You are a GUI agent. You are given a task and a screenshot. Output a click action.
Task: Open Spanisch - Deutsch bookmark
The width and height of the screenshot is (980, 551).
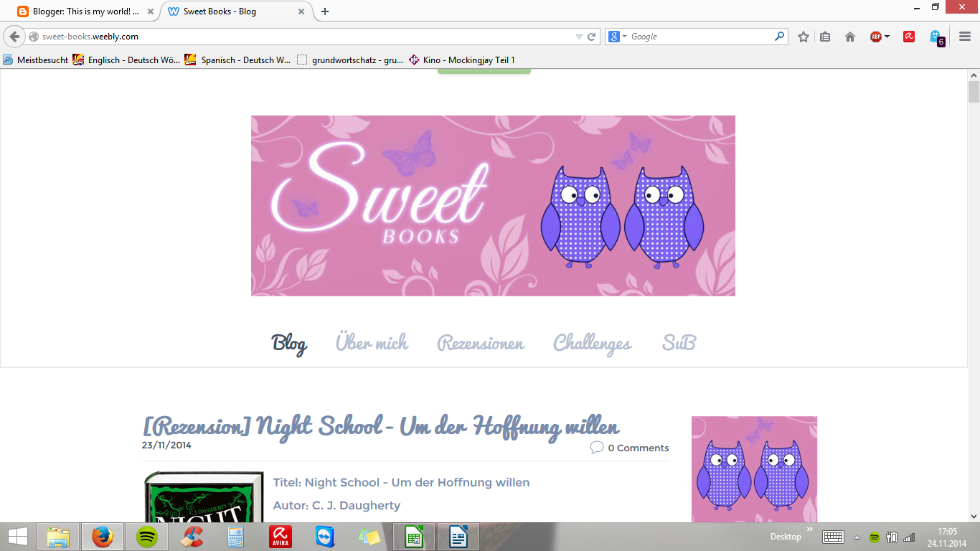238,60
